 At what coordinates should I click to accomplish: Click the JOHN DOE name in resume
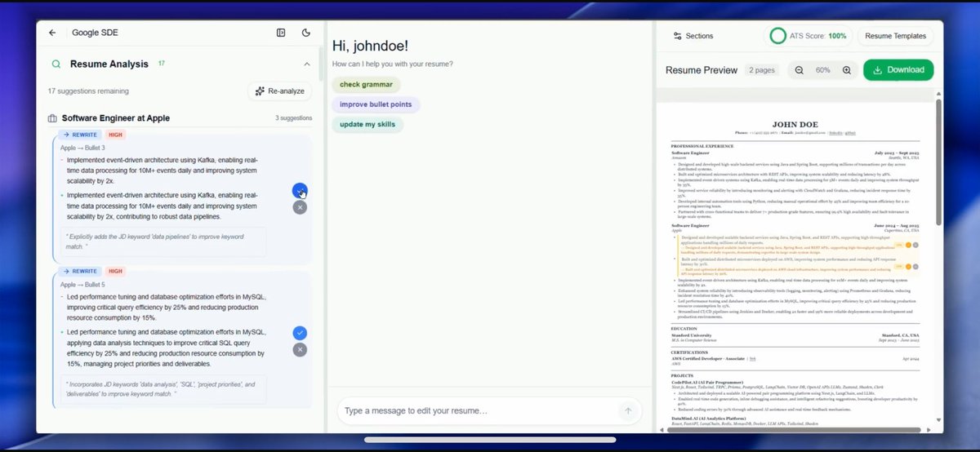click(795, 123)
